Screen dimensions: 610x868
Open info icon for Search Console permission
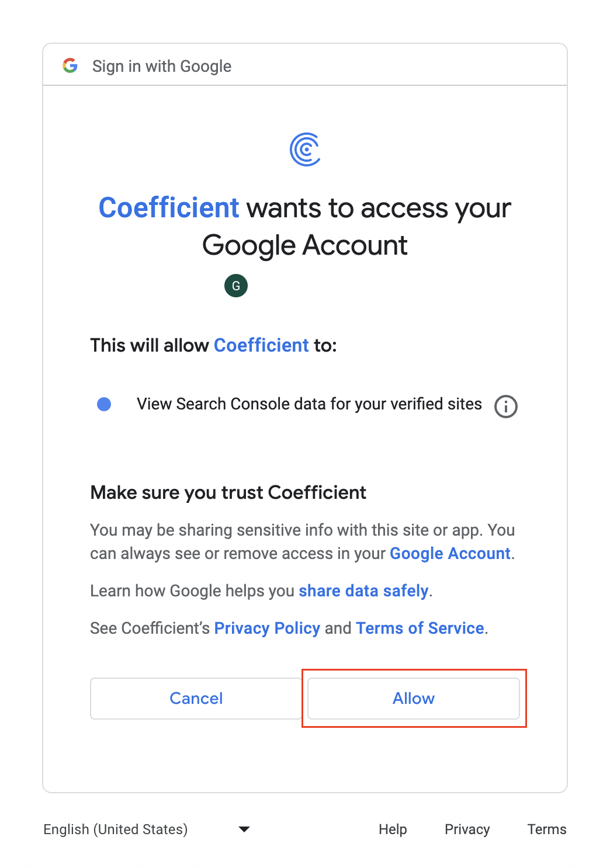coord(506,406)
